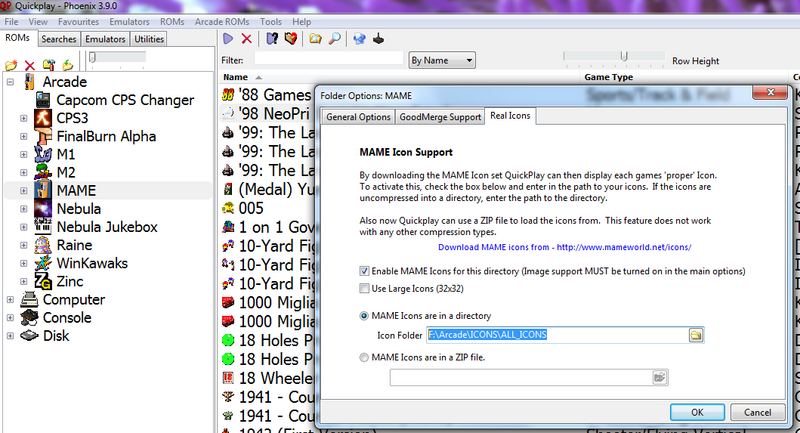
Task: Select the '(Medal) Yu' ROM row
Action: [x=267, y=189]
